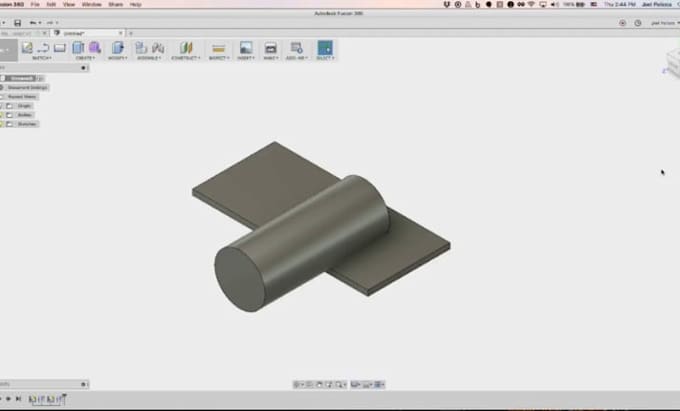Open the File menu
The image size is (680, 411).
[35, 4]
